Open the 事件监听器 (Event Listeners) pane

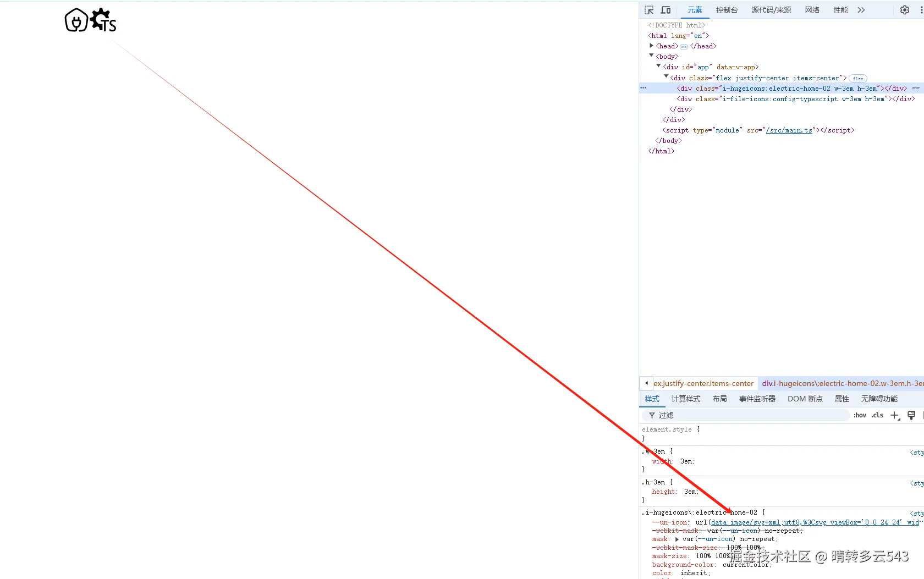coord(757,399)
